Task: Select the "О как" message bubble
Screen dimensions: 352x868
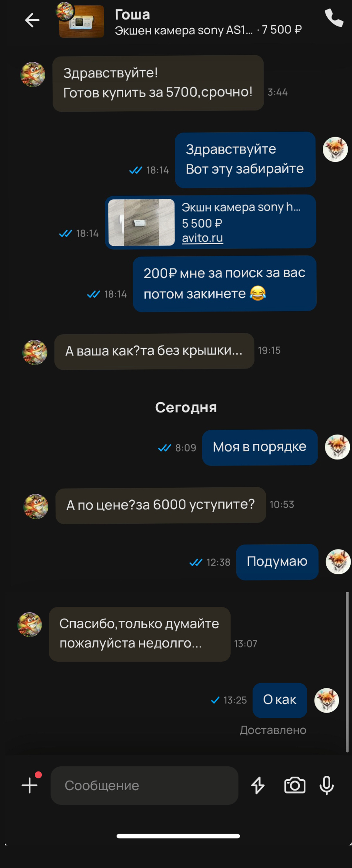Action: pyautogui.click(x=280, y=700)
